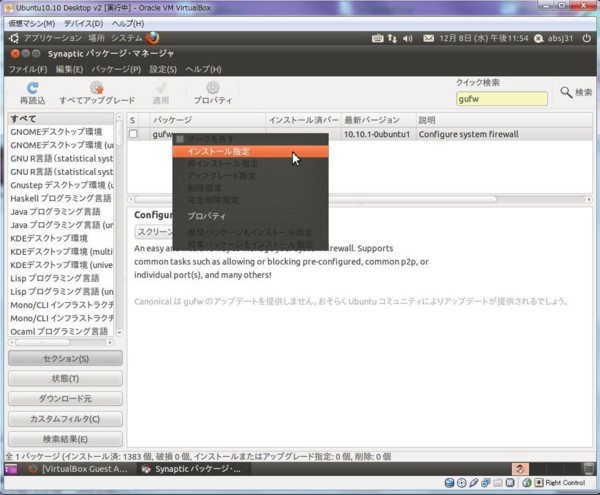Launch Firefox from the top panel

coord(153,38)
